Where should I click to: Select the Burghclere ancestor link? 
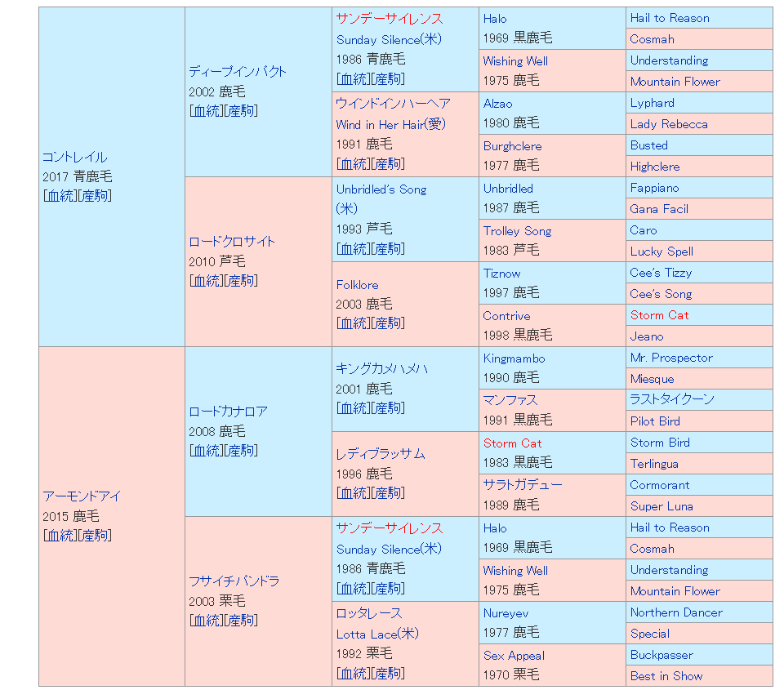513,146
